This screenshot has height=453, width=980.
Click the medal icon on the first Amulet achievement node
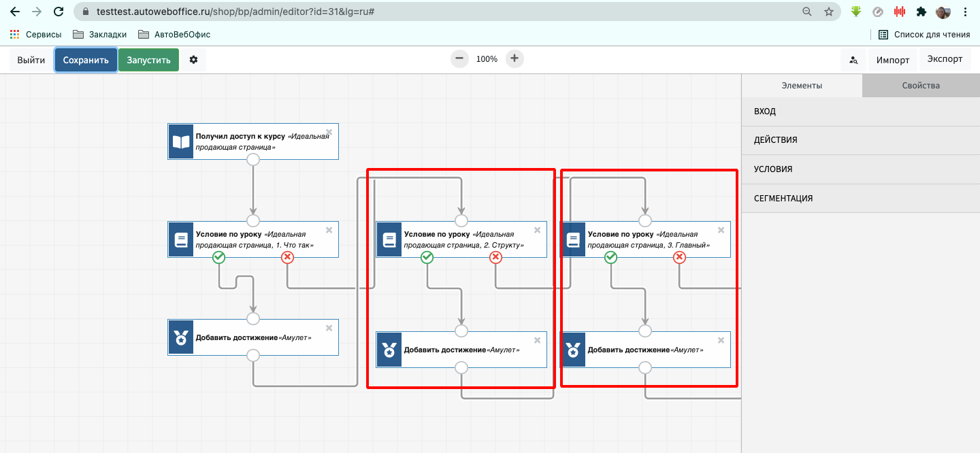pyautogui.click(x=181, y=337)
